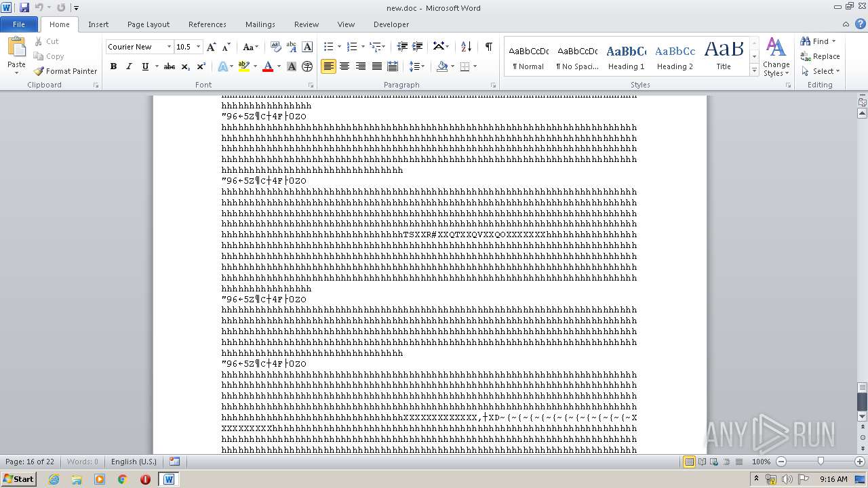Grow font size with Grow Font icon
Image resolution: width=868 pixels, height=488 pixels.
[x=212, y=47]
